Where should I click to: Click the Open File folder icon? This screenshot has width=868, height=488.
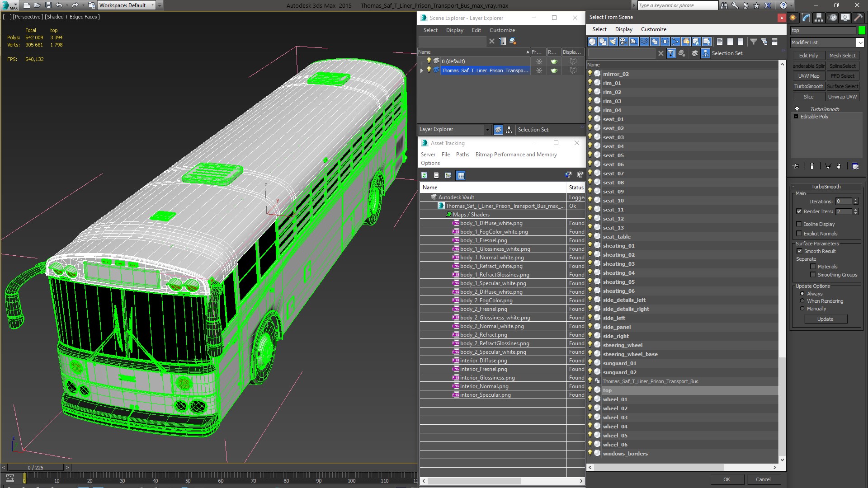coord(38,5)
